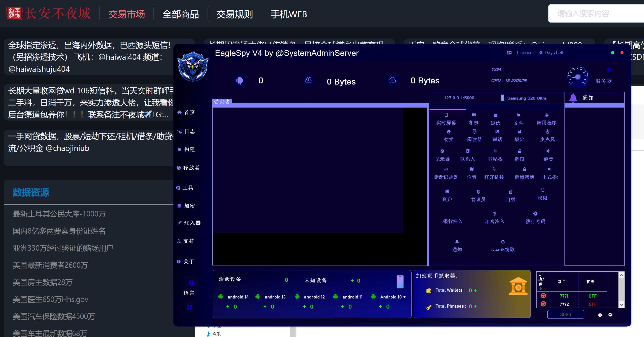The height and width of the screenshot is (337, 644).
Task: Toggle the power button for port 7771
Action: 543,296
